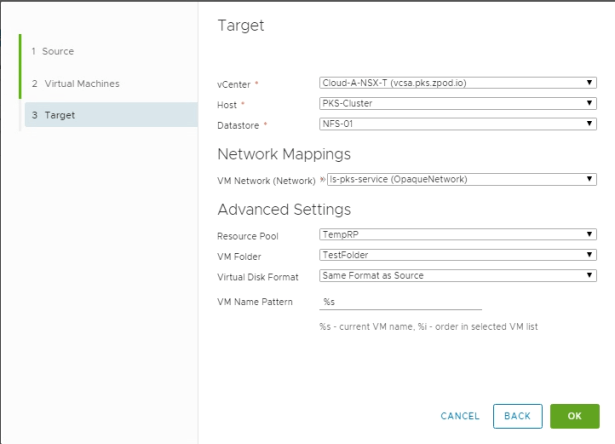Viewport: 615px width, 444px height.
Task: Click the arrow icon on the vCenter field
Action: tap(590, 83)
